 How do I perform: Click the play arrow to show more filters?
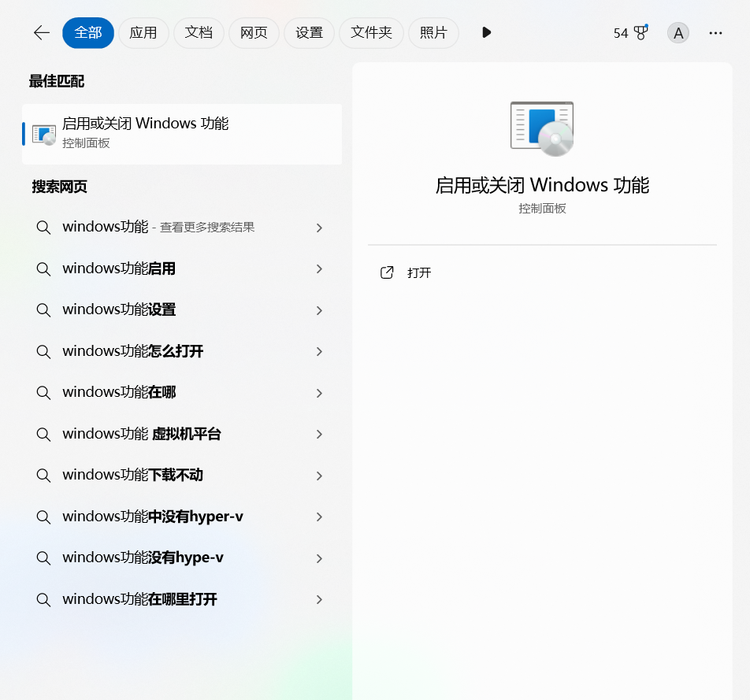point(486,32)
